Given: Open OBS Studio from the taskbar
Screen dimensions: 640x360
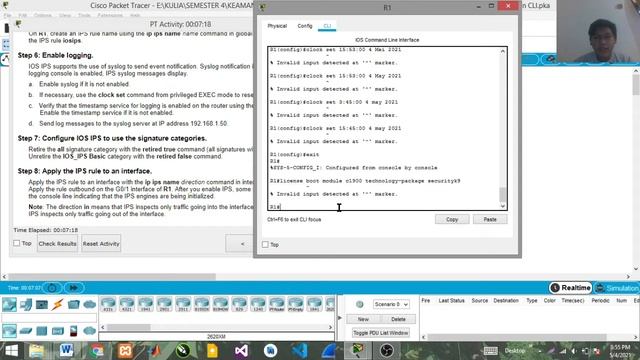Looking at the screenshot, I should click(x=387, y=351).
